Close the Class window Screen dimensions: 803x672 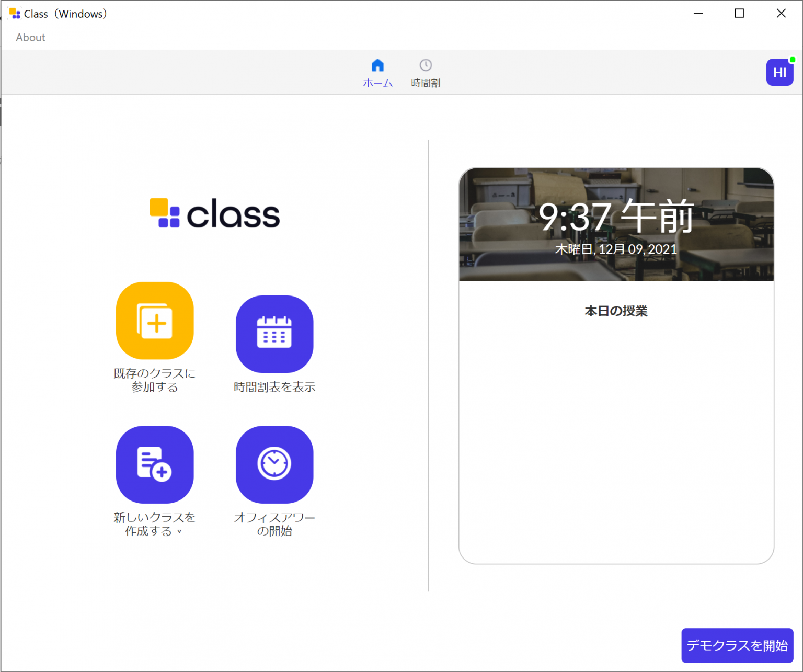point(781,14)
